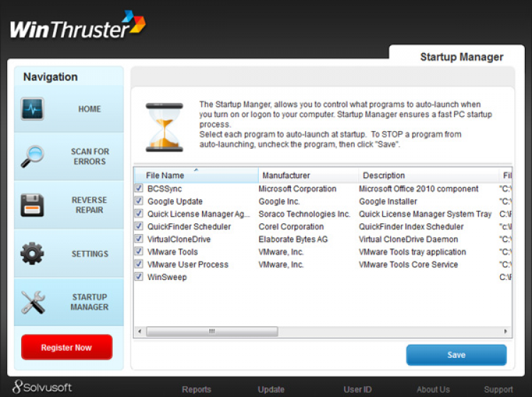This screenshot has width=532, height=397.
Task: Open SETTINGS from the navigation panel
Action: point(69,253)
